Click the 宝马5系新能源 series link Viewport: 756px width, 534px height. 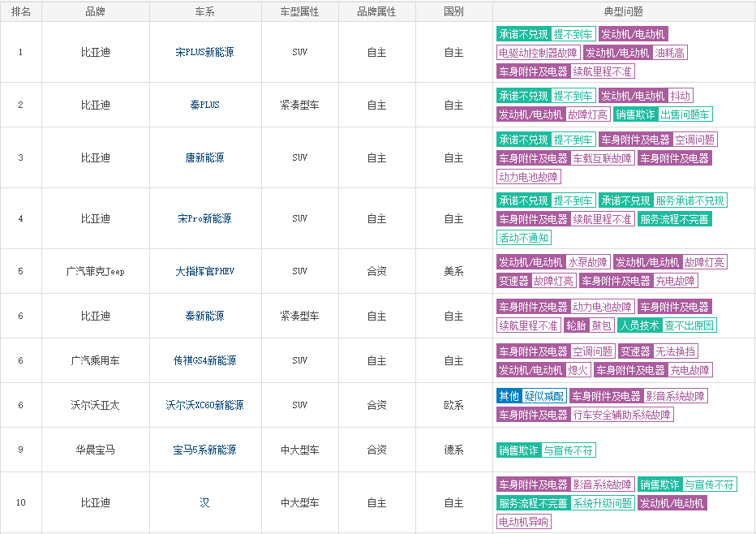point(204,450)
